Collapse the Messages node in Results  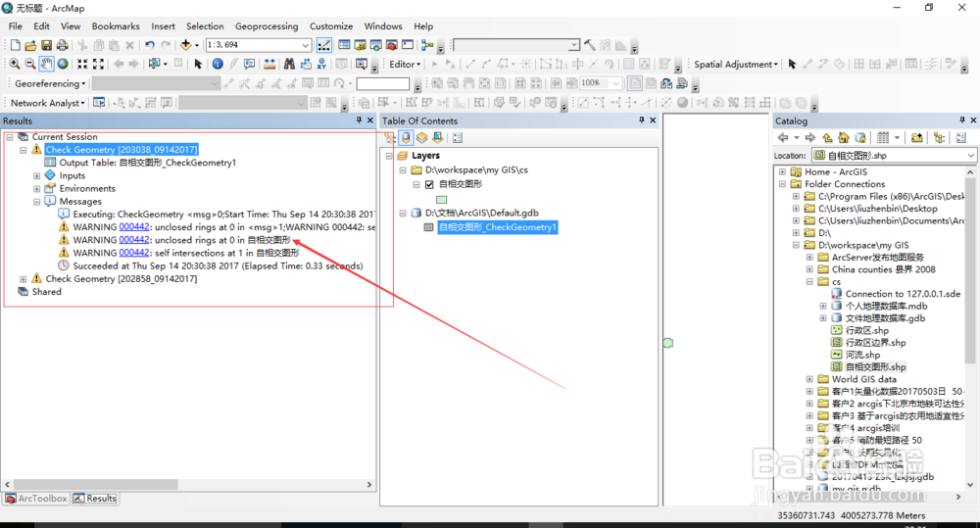tap(37, 202)
